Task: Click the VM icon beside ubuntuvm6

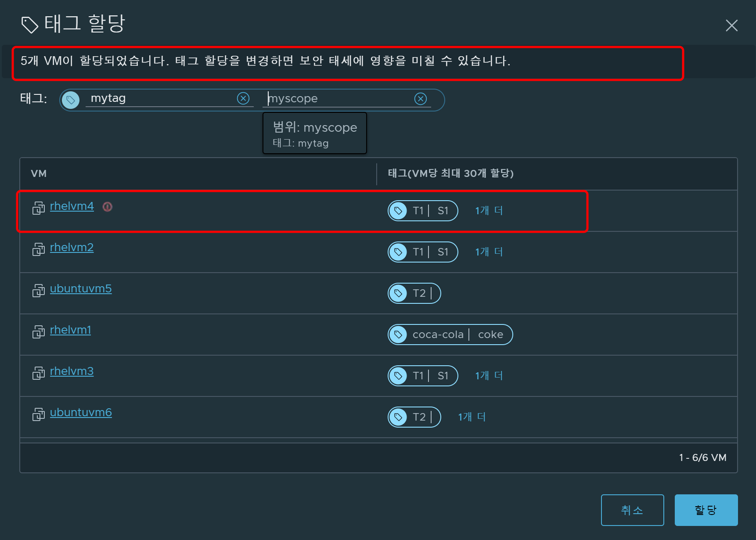Action: click(x=39, y=414)
